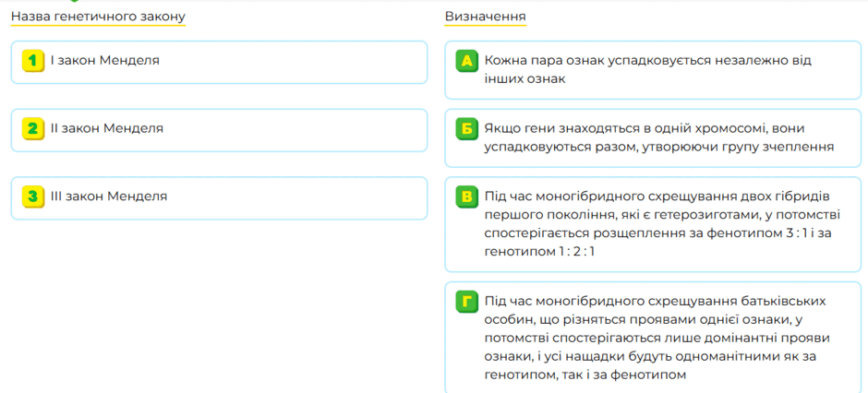Pick the green badge letter Г
Viewport: 868px width, 393px height.
[x=466, y=302]
